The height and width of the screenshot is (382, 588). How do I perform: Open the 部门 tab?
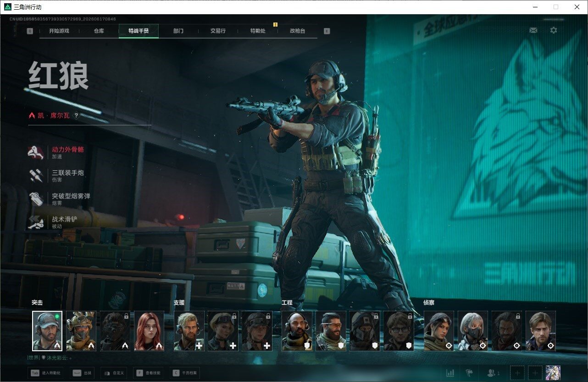pos(178,31)
